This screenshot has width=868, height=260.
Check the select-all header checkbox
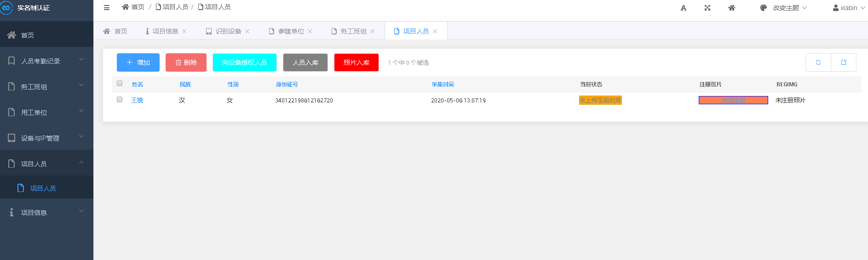click(x=120, y=84)
